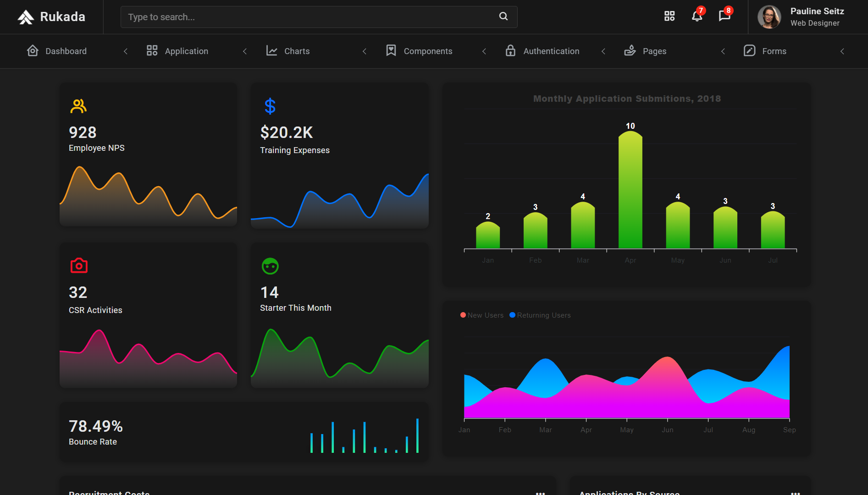The height and width of the screenshot is (495, 868).
Task: Expand the Pages navigation chevron
Action: (723, 51)
